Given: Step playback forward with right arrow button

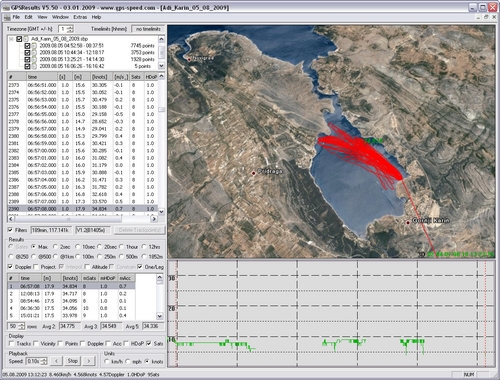Looking at the screenshot, I should [x=89, y=361].
